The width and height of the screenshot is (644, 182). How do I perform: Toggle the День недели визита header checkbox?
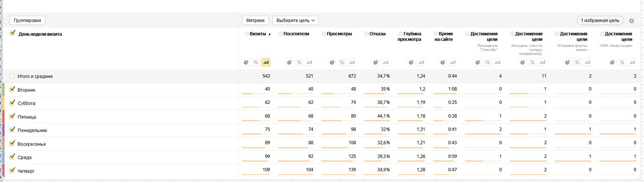(x=12, y=33)
